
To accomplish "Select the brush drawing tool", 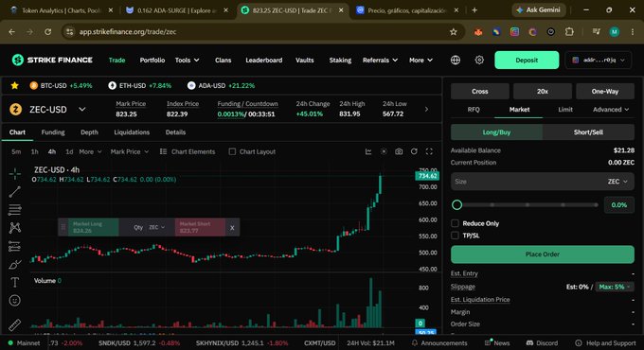I will click(x=15, y=265).
